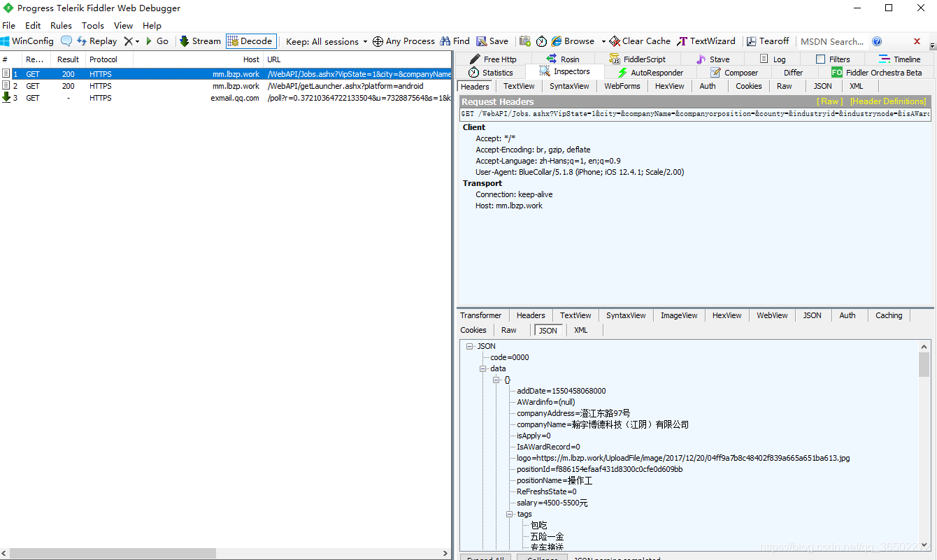Sort sessions by the Host column header
937x560 pixels.
pos(199,59)
